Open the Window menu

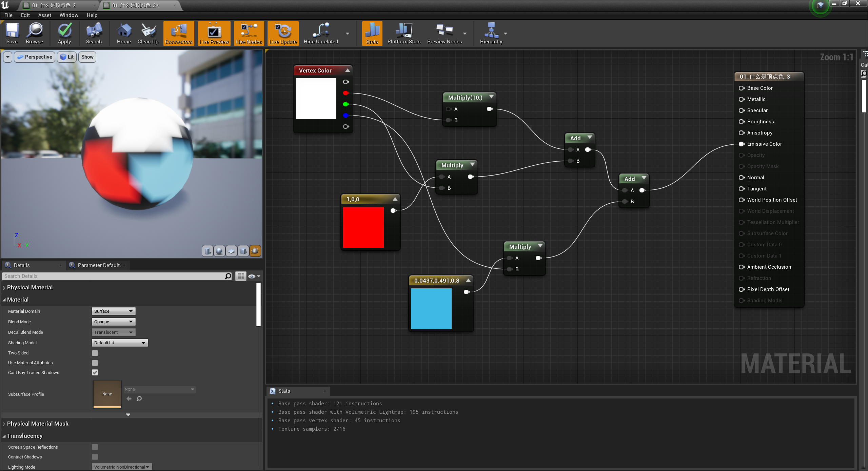(68, 15)
